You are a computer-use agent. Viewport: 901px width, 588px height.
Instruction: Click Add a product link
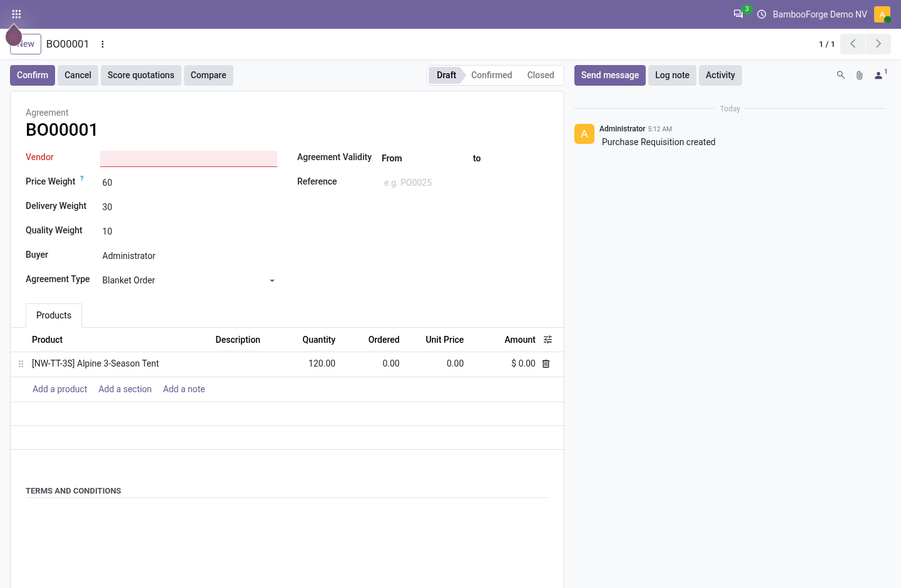pyautogui.click(x=60, y=389)
